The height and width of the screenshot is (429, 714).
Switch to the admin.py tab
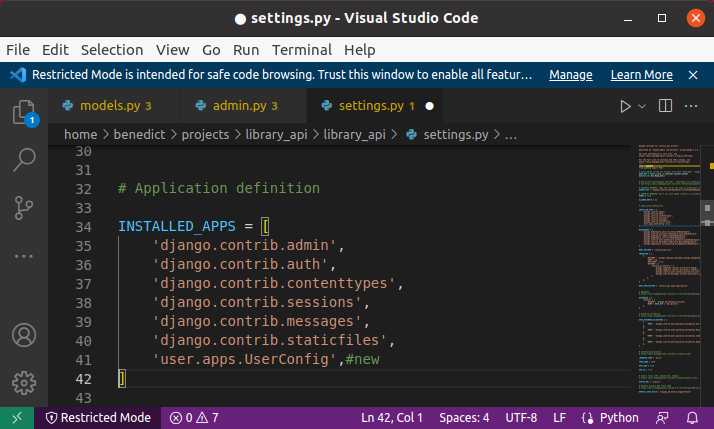[x=244, y=106]
